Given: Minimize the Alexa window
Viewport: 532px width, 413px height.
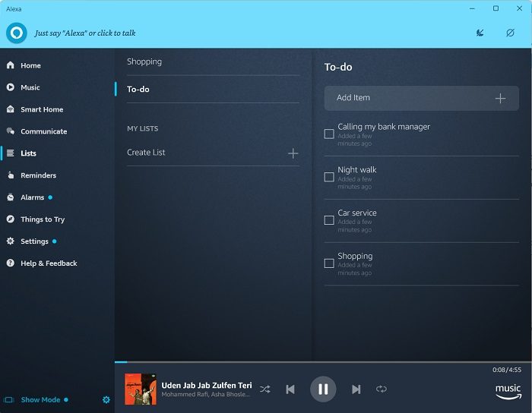Looking at the screenshot, I should pyautogui.click(x=472, y=8).
